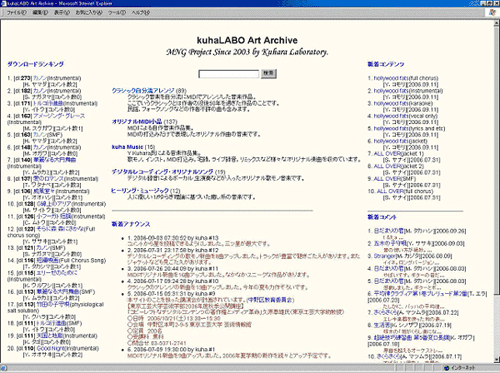
Task: Open ALL OVER (SMF) link
Action: [x=387, y=179]
